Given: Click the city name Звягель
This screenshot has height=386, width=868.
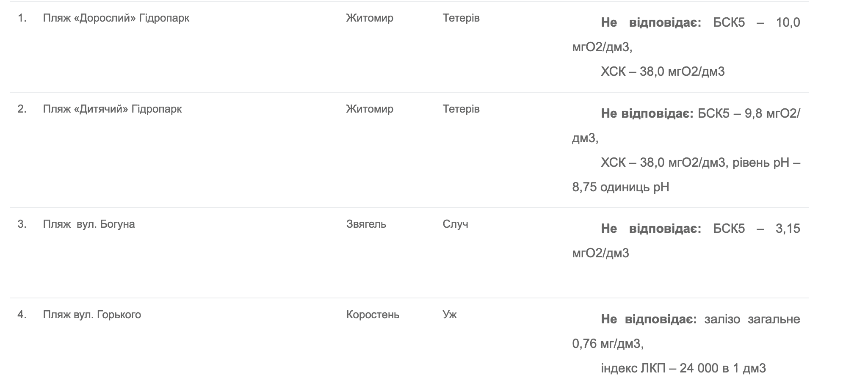Looking at the screenshot, I should [x=366, y=224].
